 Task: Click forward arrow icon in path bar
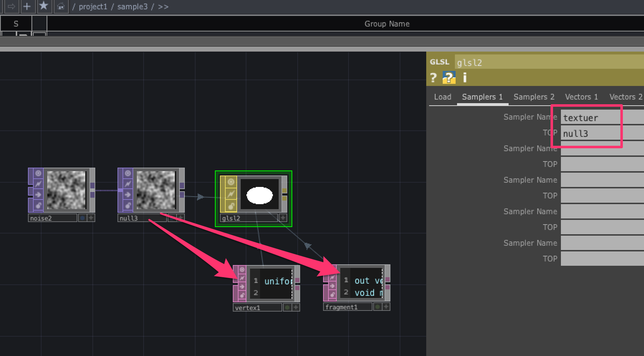click(11, 6)
